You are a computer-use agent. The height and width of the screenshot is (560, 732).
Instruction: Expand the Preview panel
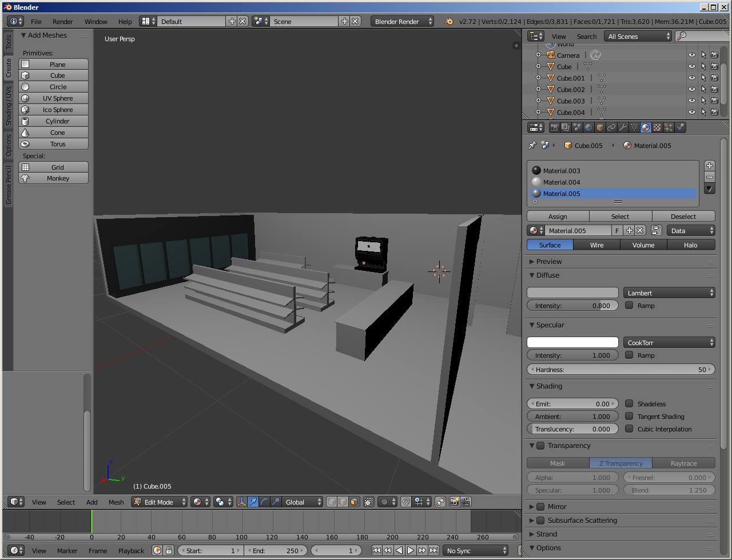[532, 261]
